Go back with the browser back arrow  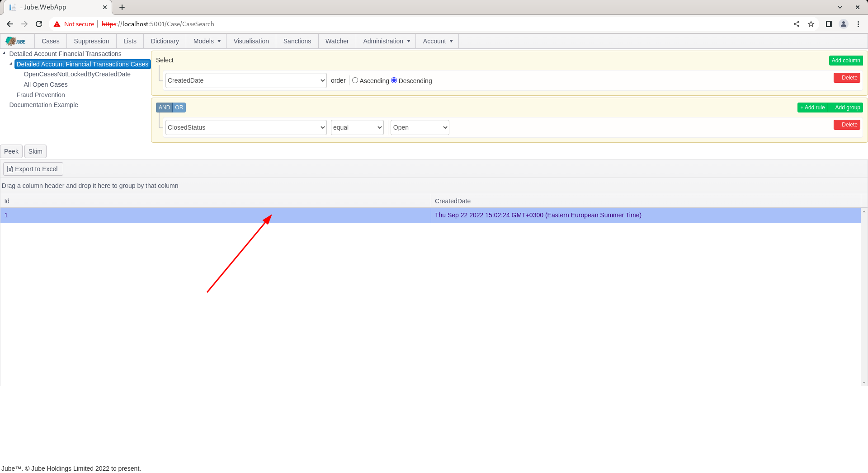[x=10, y=24]
